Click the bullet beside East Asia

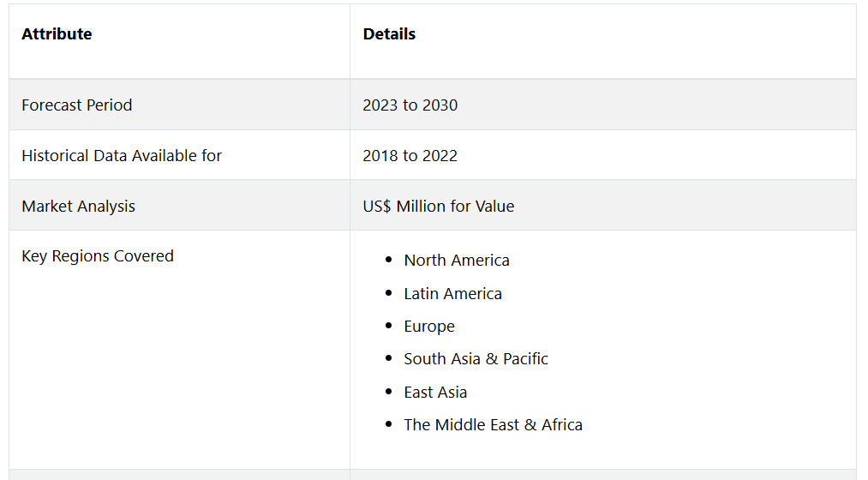[389, 392]
